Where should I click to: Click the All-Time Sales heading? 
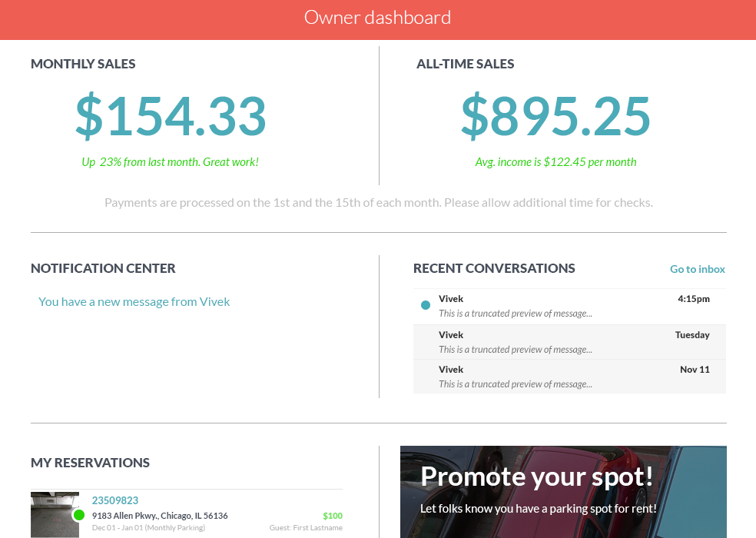(x=465, y=64)
